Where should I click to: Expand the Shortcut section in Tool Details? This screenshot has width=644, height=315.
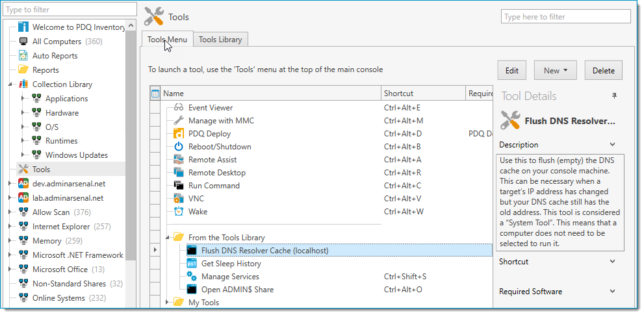[612, 262]
